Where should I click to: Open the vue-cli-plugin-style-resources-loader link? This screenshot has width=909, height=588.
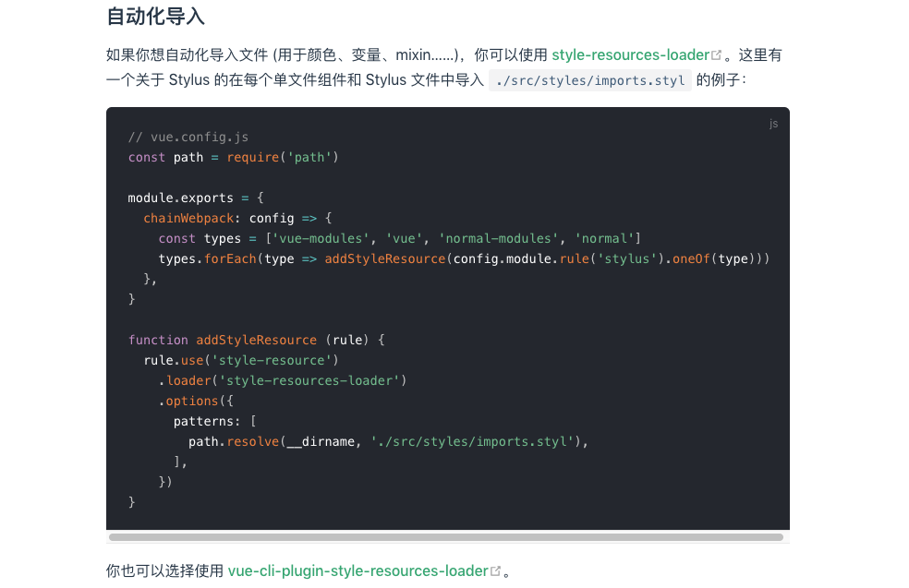358,570
